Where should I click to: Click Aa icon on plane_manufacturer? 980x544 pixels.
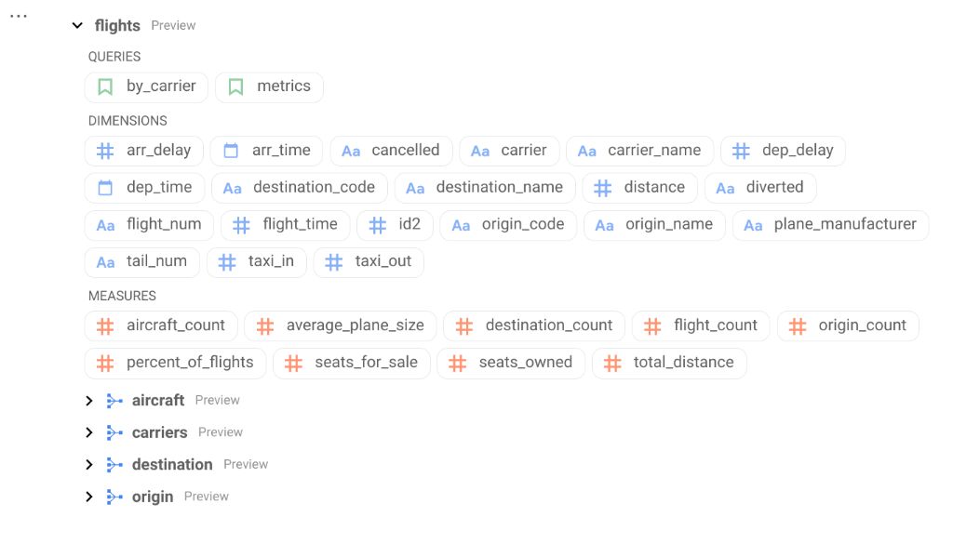(753, 225)
